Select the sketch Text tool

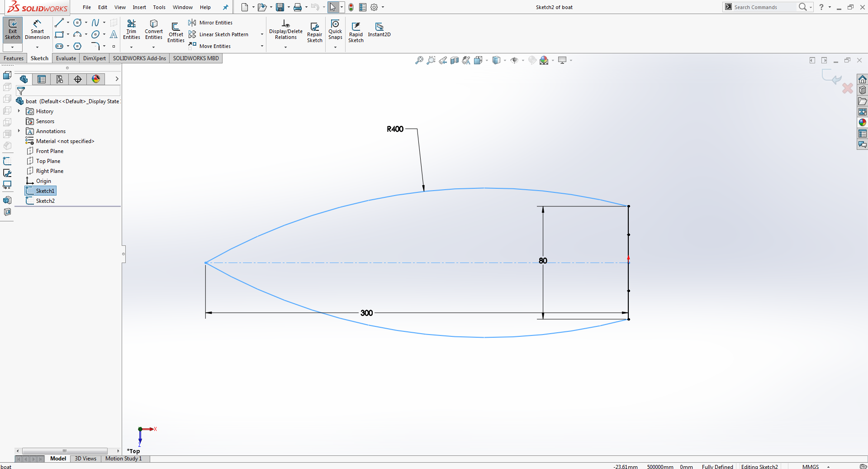(x=114, y=34)
